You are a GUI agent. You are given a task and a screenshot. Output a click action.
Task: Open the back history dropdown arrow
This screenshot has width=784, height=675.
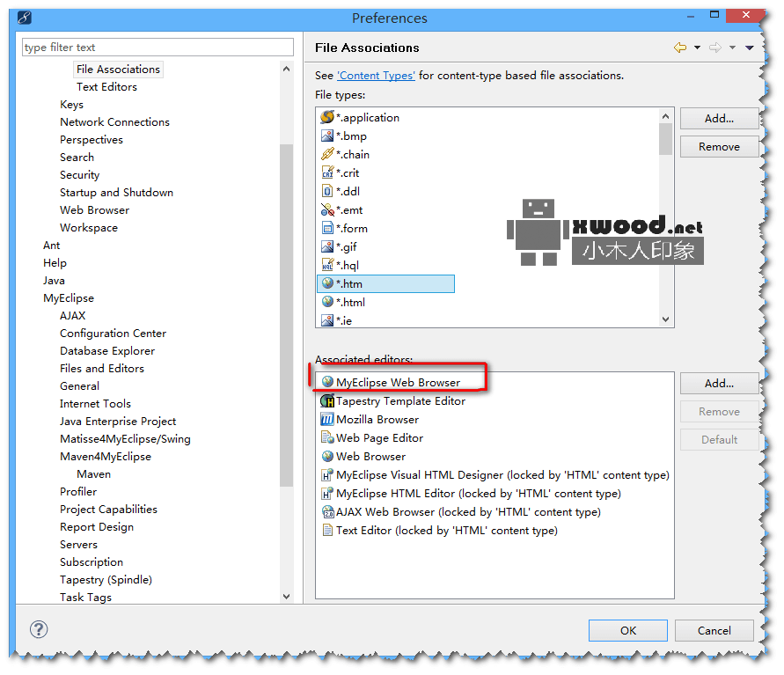coord(697,48)
